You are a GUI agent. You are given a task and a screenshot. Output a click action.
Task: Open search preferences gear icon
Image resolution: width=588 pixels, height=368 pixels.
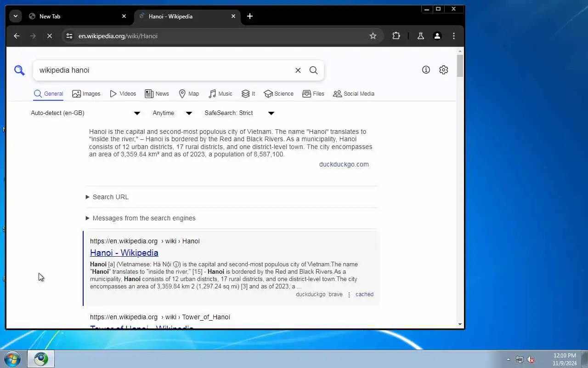(x=443, y=70)
